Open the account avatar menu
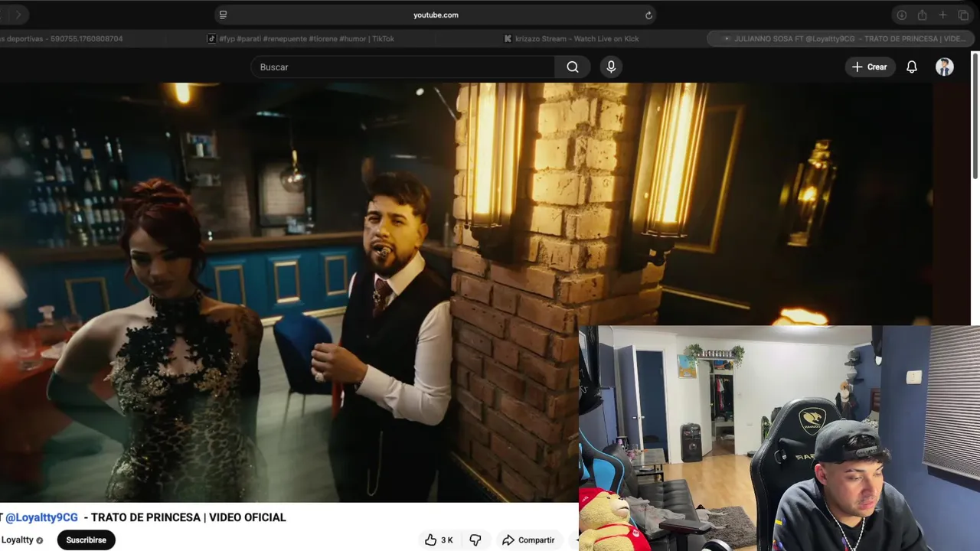980x551 pixels. pyautogui.click(x=945, y=67)
